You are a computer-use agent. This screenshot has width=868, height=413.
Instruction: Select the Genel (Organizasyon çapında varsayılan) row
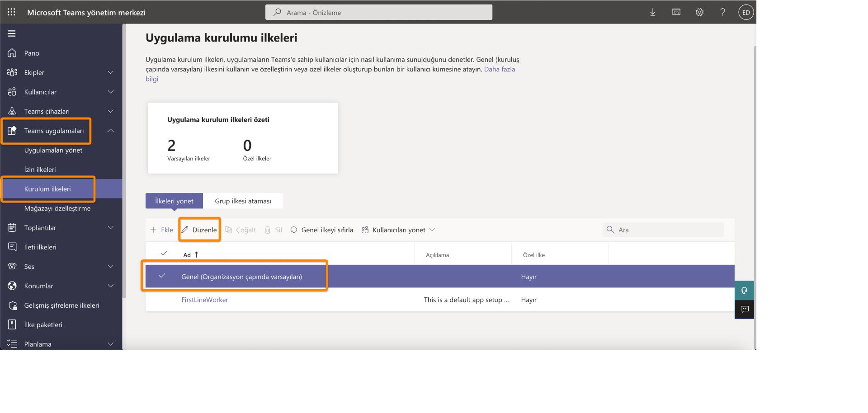coord(440,277)
